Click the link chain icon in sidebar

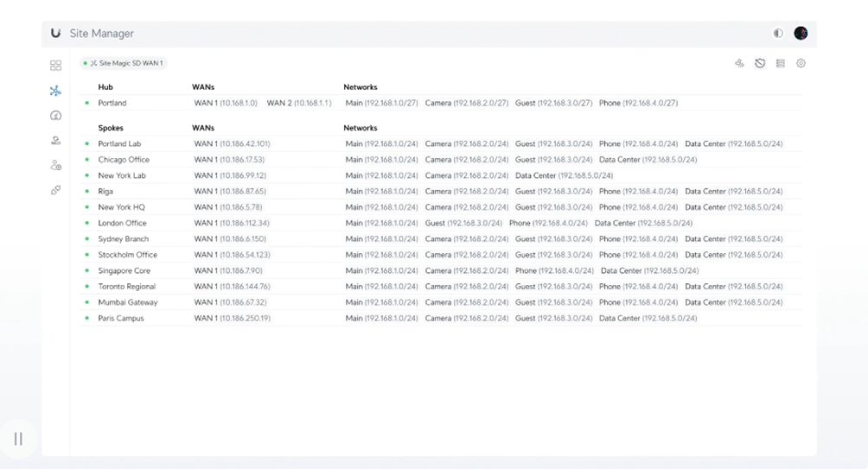[x=56, y=190]
